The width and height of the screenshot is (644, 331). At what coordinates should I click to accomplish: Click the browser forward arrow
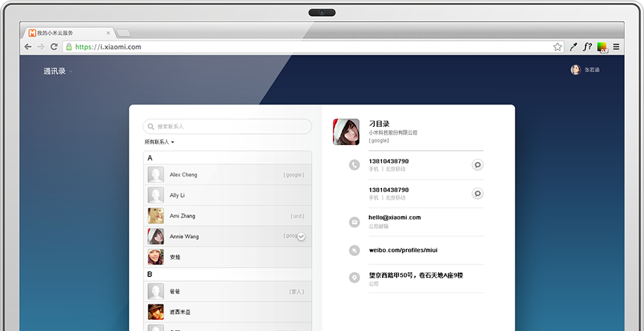pyautogui.click(x=41, y=47)
